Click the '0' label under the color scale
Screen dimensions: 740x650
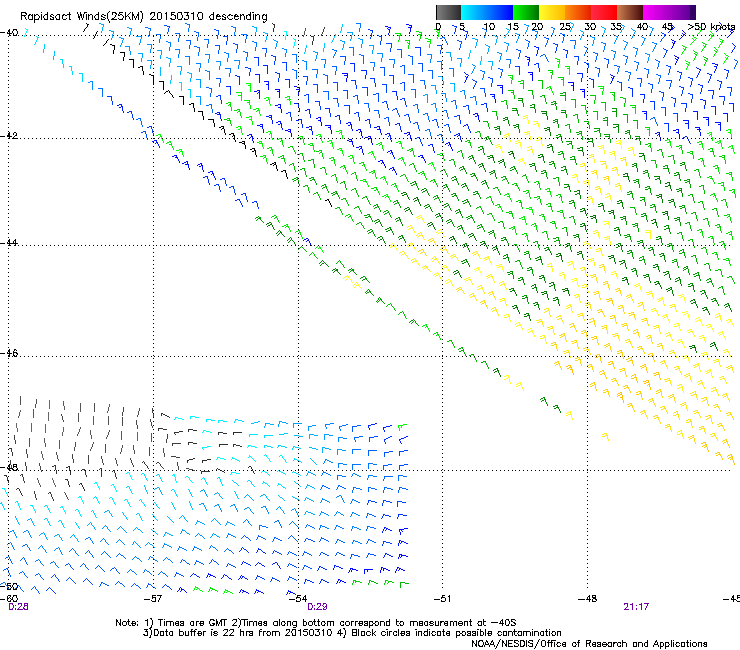438,27
